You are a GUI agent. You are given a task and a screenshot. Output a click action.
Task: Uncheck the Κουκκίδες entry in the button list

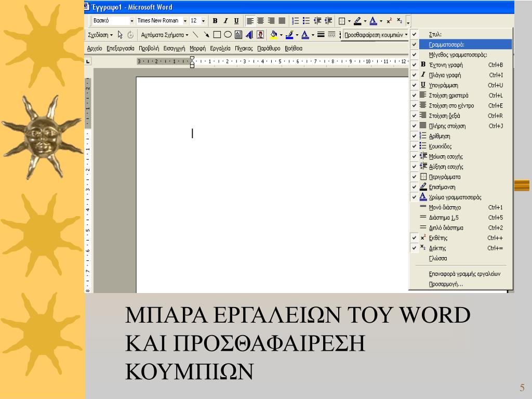461,146
